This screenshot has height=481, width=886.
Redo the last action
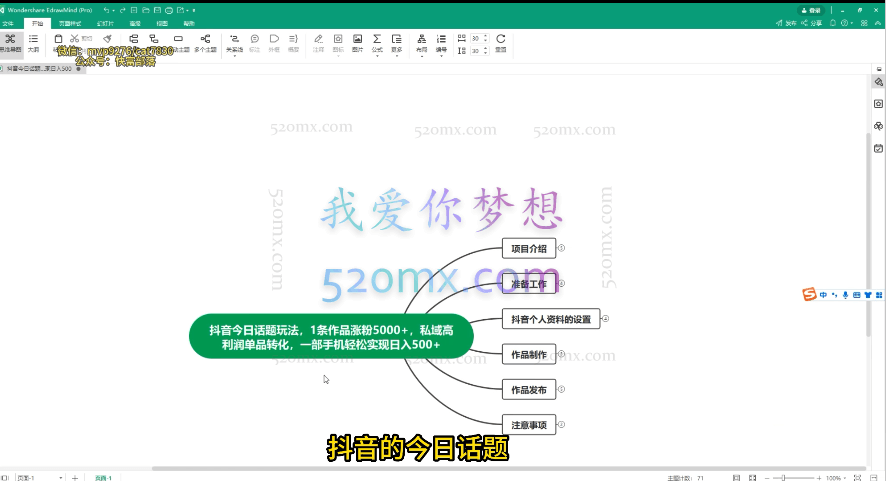click(x=122, y=10)
